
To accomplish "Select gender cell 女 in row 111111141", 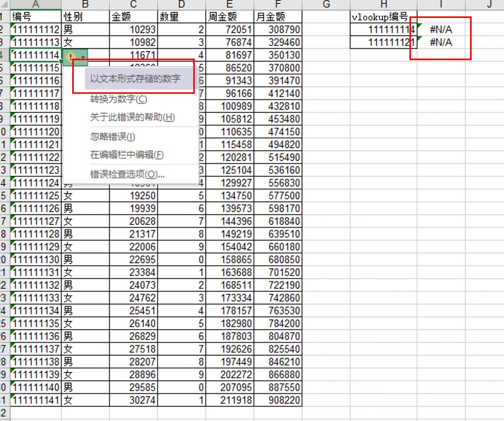I will [85, 400].
